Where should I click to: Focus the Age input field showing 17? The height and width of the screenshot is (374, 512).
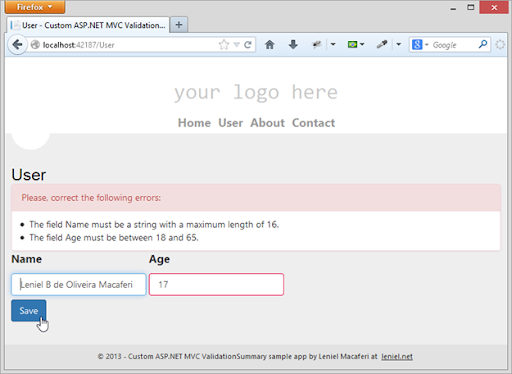pyautogui.click(x=216, y=284)
